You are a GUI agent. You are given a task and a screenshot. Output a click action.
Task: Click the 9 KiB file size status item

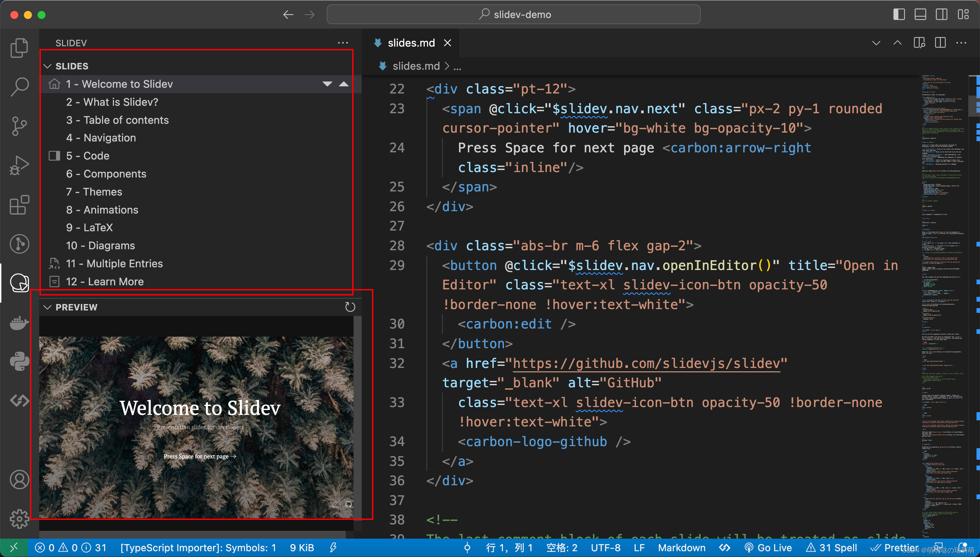(x=302, y=547)
